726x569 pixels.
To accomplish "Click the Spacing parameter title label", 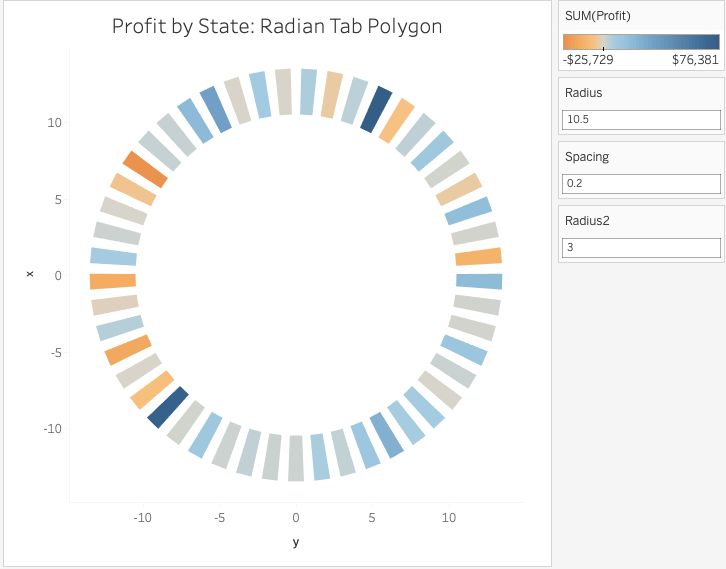I will (x=586, y=157).
